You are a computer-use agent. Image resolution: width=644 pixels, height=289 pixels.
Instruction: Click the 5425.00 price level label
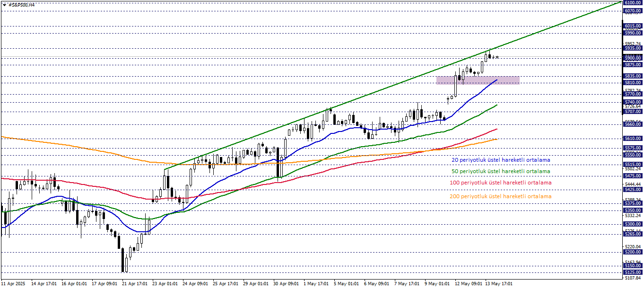pyautogui.click(x=633, y=189)
